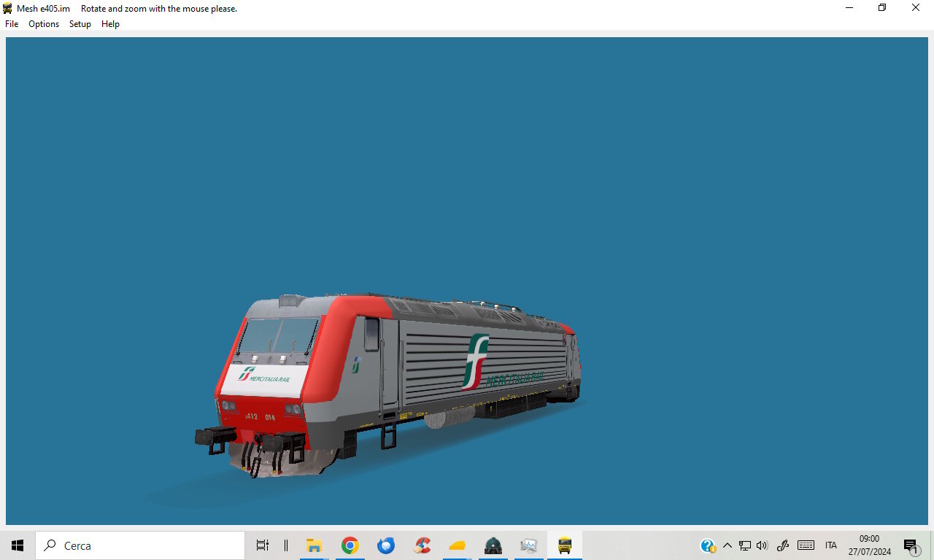Open the Help menu
Image resolution: width=934 pixels, height=560 pixels.
coord(110,24)
